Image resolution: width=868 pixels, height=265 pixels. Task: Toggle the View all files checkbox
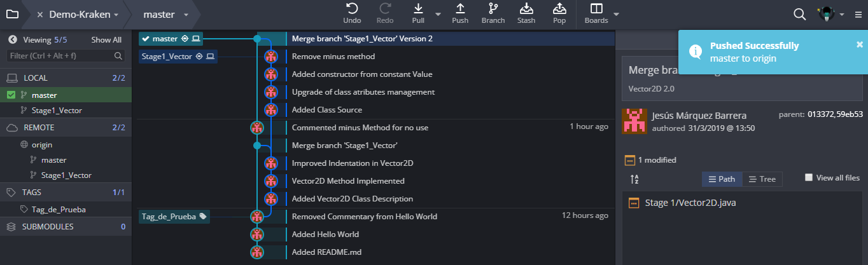[809, 178]
